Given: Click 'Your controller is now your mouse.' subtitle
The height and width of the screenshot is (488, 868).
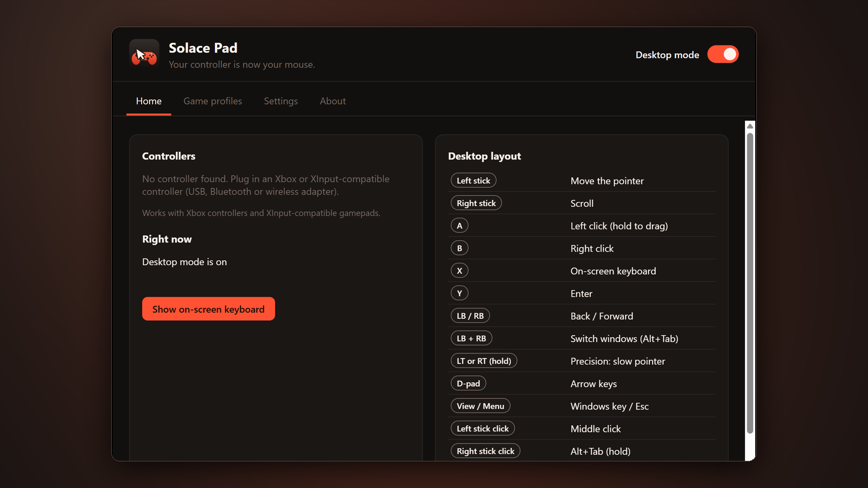Looking at the screenshot, I should tap(242, 65).
